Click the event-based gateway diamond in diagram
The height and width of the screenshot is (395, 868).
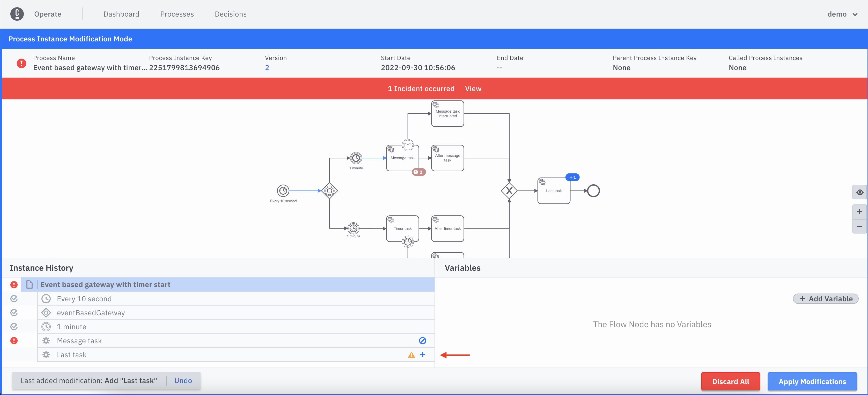(x=329, y=191)
